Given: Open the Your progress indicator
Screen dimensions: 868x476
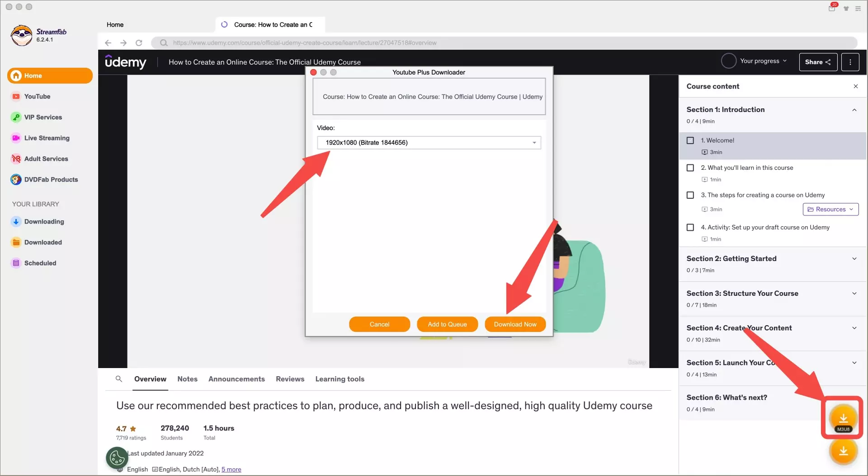Looking at the screenshot, I should (x=754, y=61).
